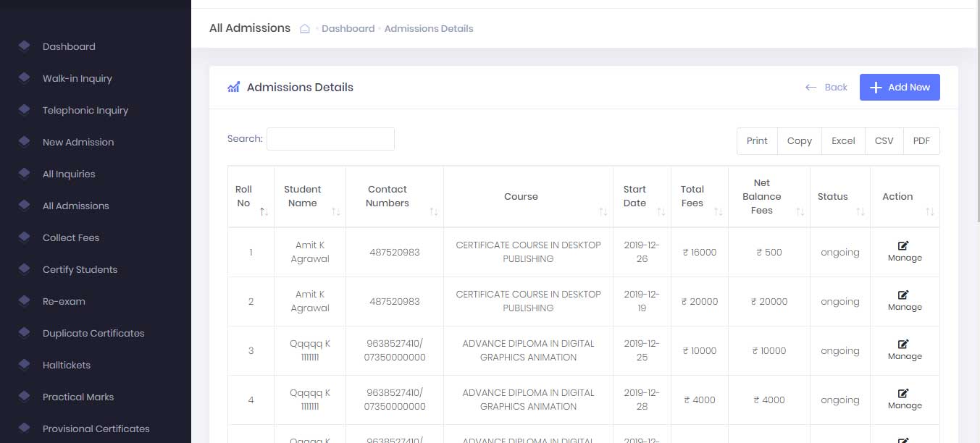Click the 2019-12-25 start date cell

tap(642, 351)
